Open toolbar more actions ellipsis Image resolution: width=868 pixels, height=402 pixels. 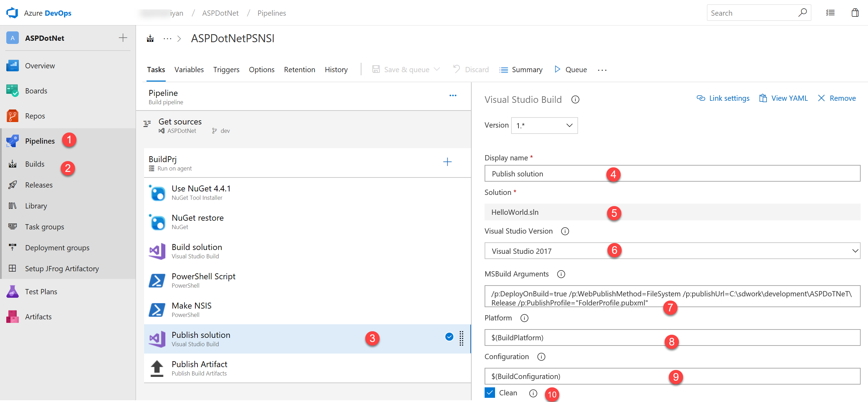(x=602, y=70)
